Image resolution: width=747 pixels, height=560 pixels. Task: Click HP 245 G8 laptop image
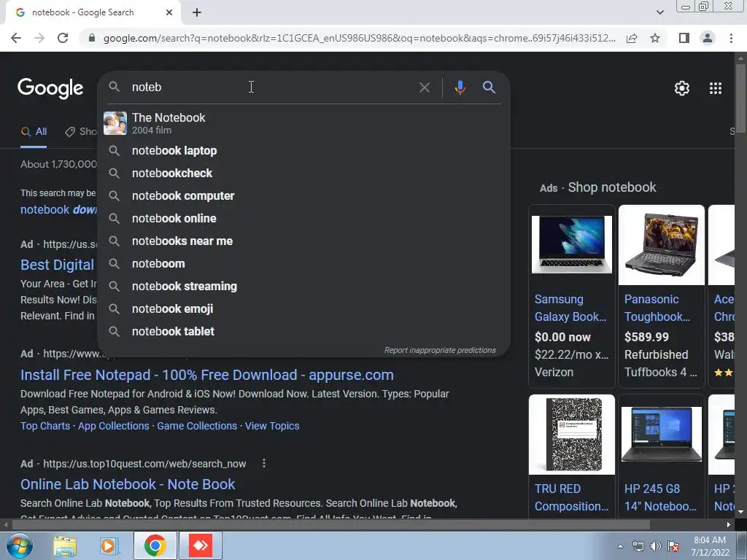(661, 435)
